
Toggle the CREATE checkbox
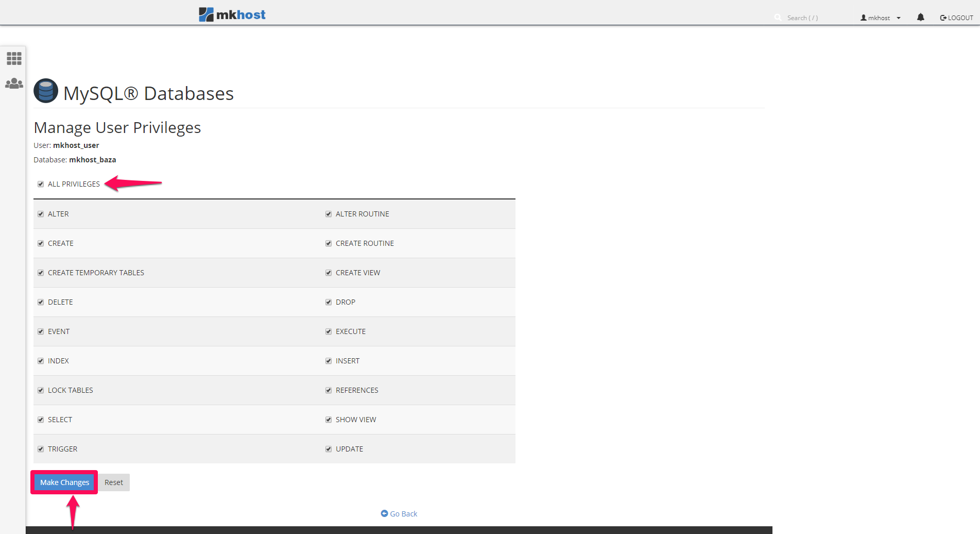(x=41, y=243)
